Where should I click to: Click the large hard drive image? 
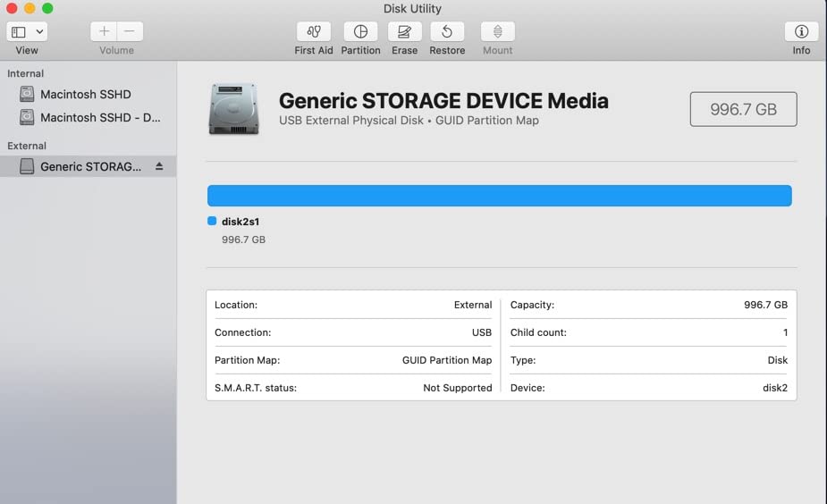233,109
